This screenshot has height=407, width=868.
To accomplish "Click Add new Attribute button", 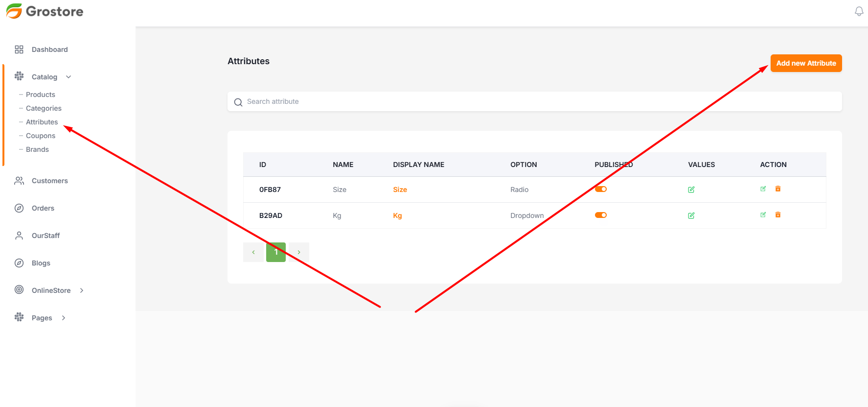I will click(806, 63).
